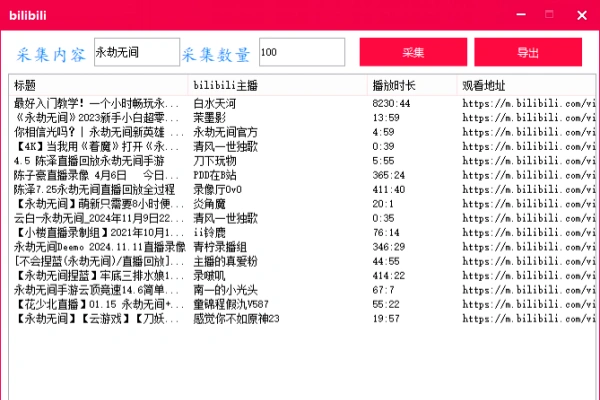Click the 观看地址 column header
The height and width of the screenshot is (400, 600).
(525, 86)
